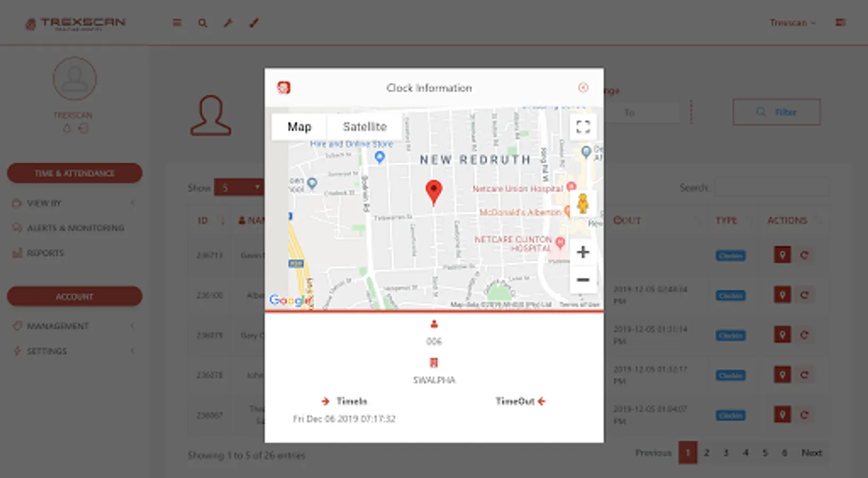Click the refresh icon for row 236711
Image resolution: width=868 pixels, height=478 pixels.
[x=804, y=255]
